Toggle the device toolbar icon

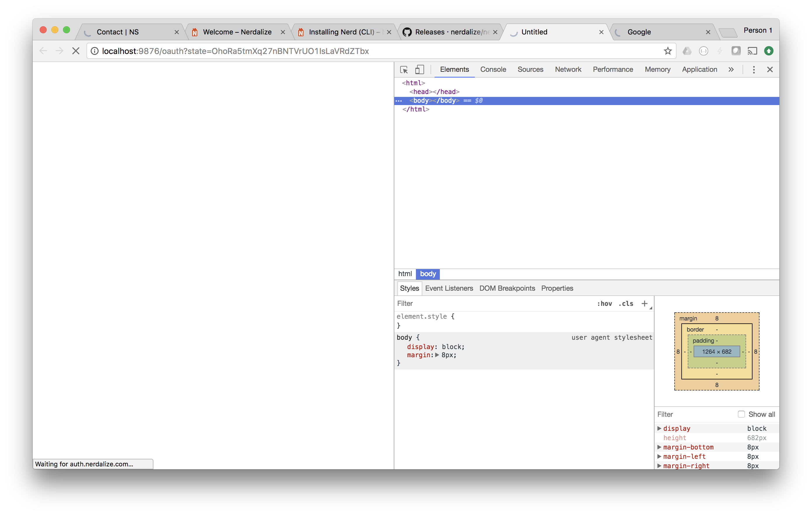(419, 70)
